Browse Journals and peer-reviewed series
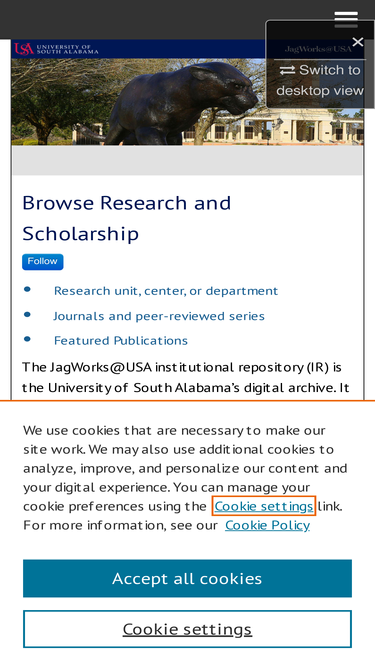The image size is (375, 667). tap(159, 316)
